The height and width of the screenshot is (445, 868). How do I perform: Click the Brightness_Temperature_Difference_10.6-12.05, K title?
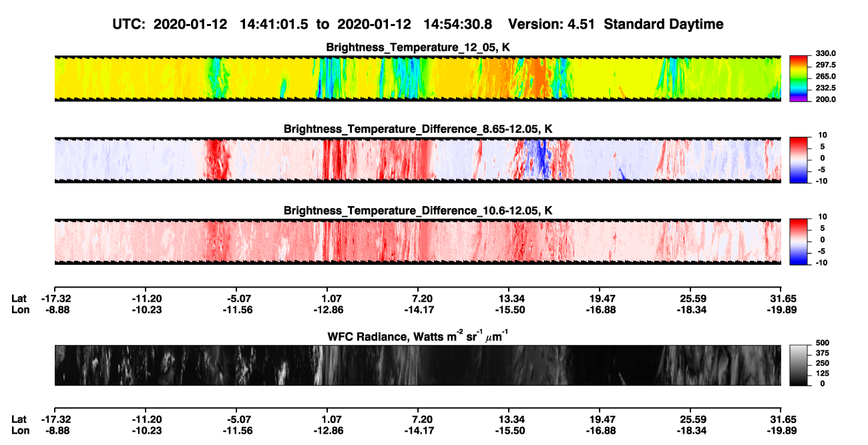[417, 211]
